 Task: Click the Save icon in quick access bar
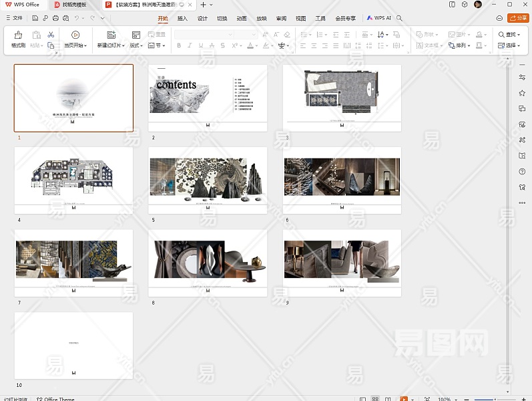point(35,18)
